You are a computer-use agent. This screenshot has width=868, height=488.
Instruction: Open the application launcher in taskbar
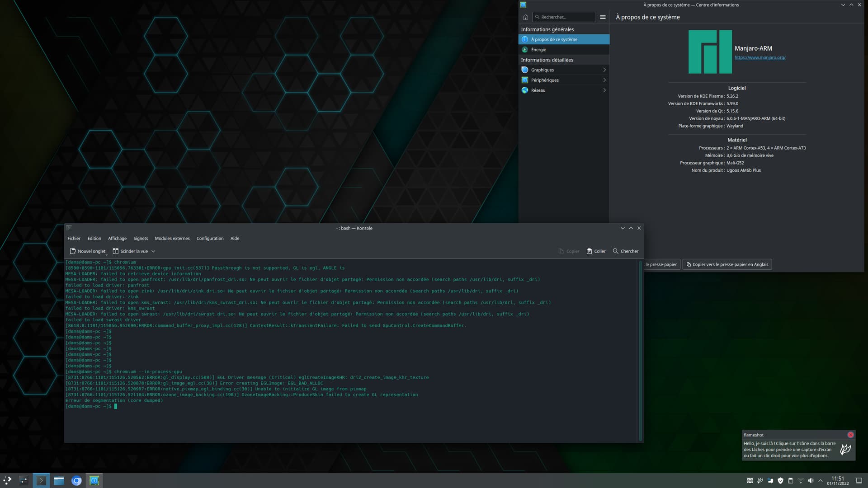[7, 481]
